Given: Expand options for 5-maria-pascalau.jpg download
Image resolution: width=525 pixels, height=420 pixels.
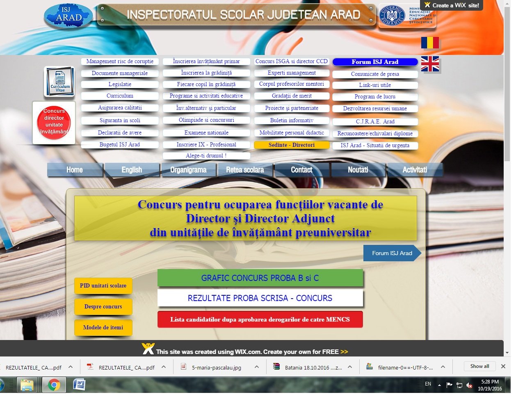Looking at the screenshot, I should click(x=257, y=367).
